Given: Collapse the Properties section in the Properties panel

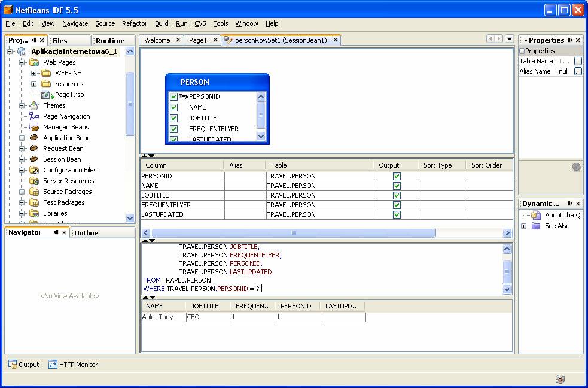Looking at the screenshot, I should point(522,51).
